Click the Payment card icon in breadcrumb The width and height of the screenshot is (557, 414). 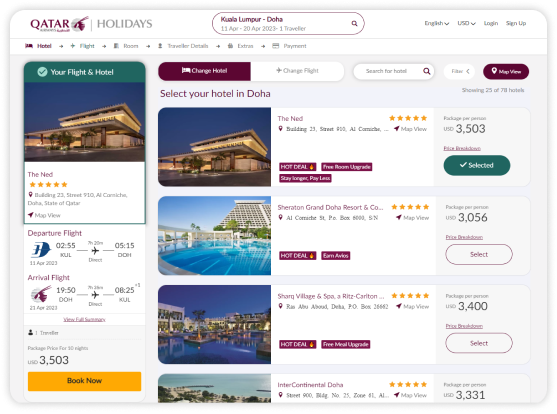tap(276, 46)
